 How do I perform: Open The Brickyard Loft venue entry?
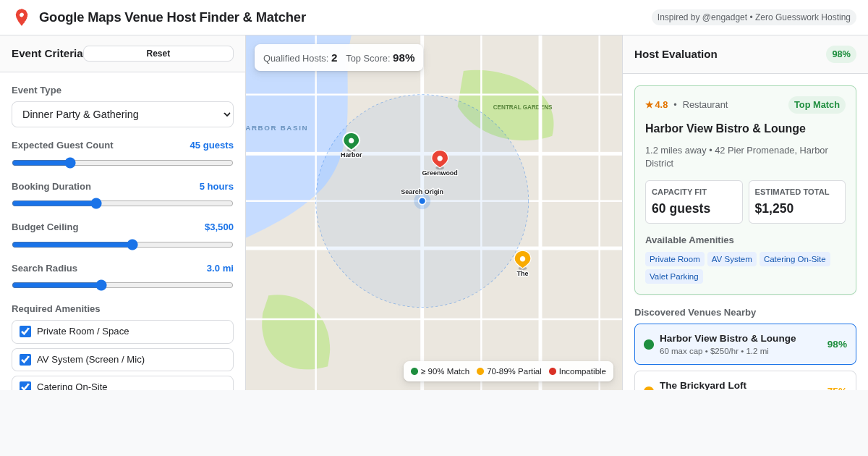click(x=745, y=381)
